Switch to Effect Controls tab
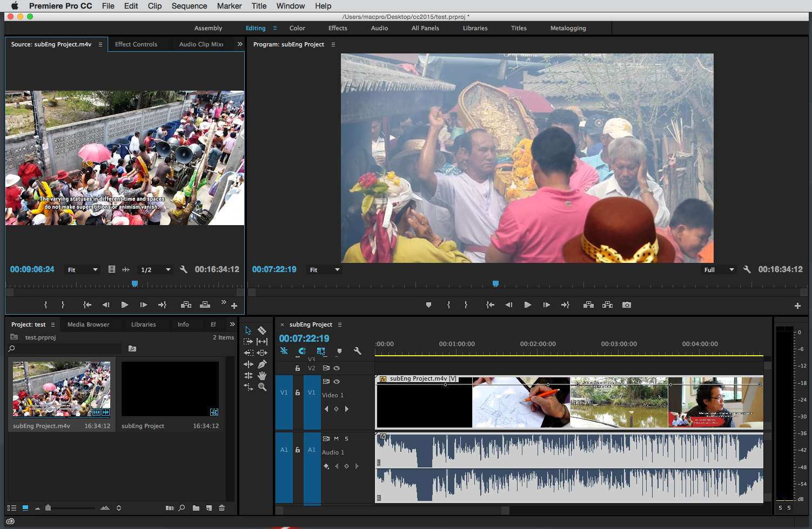 click(x=136, y=44)
